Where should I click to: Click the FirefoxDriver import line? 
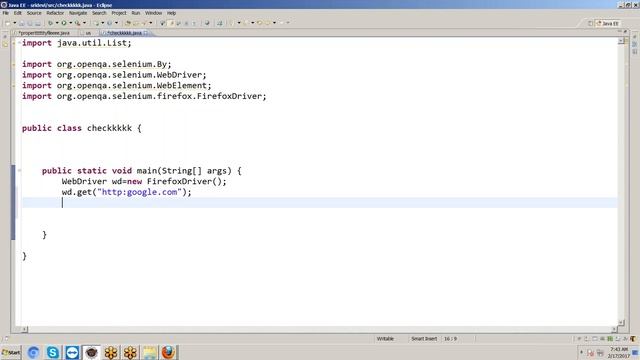pos(144,96)
